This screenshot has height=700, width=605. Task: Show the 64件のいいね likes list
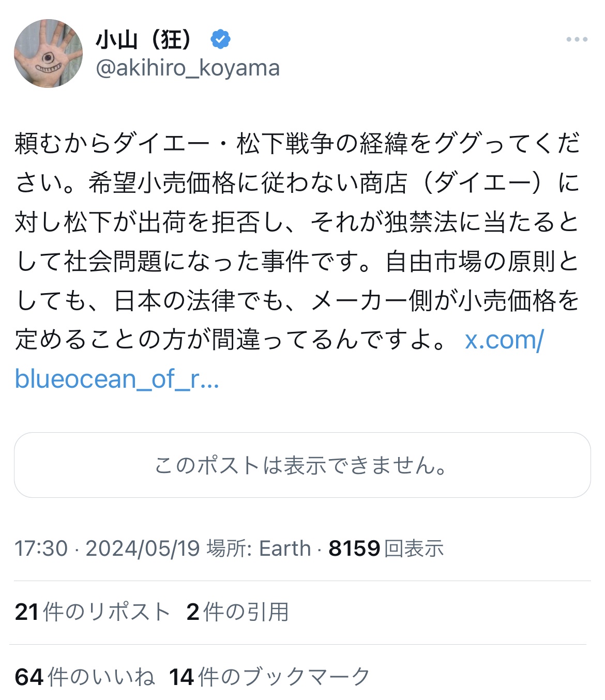(x=85, y=677)
